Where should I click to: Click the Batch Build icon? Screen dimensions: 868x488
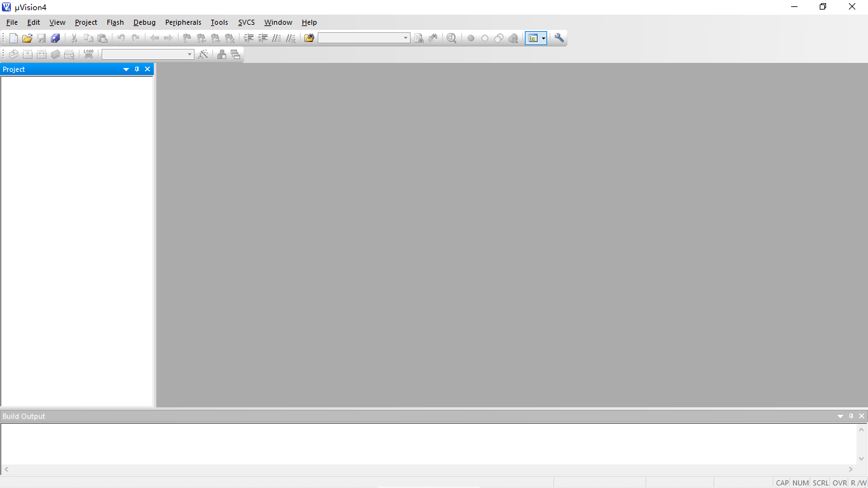coord(55,55)
